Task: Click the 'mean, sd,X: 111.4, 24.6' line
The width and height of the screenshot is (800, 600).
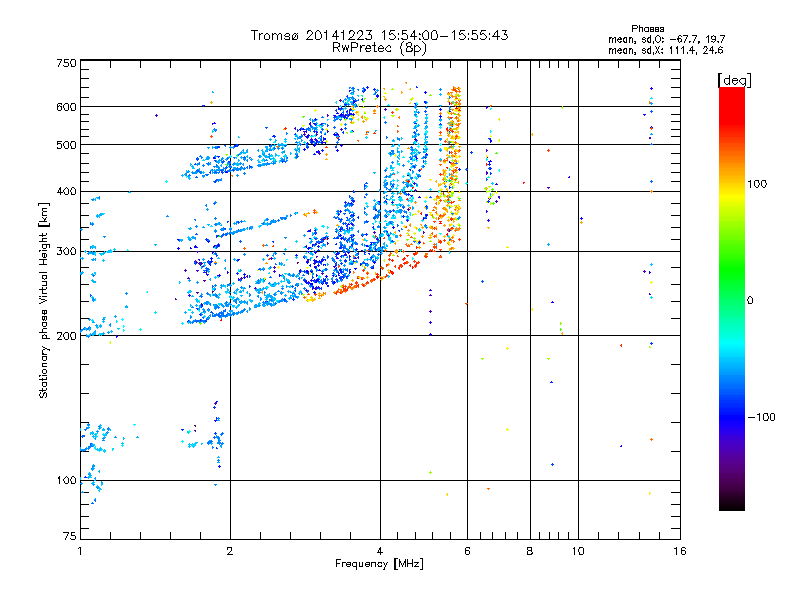Action: pos(665,50)
